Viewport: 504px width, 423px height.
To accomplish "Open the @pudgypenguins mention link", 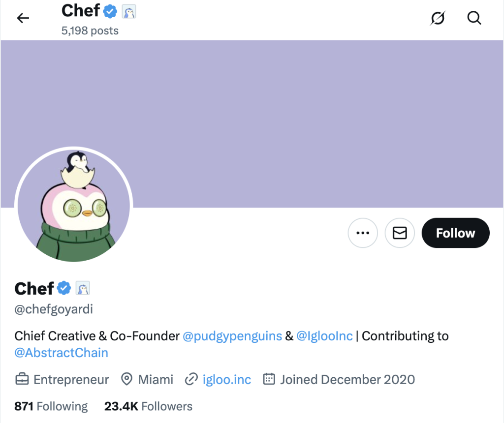I will pyautogui.click(x=232, y=336).
